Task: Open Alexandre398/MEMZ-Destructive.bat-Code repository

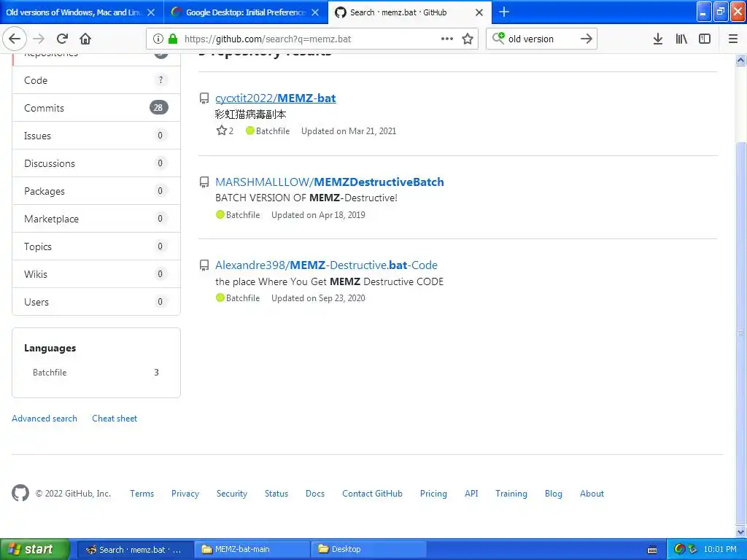Action: pyautogui.click(x=326, y=265)
